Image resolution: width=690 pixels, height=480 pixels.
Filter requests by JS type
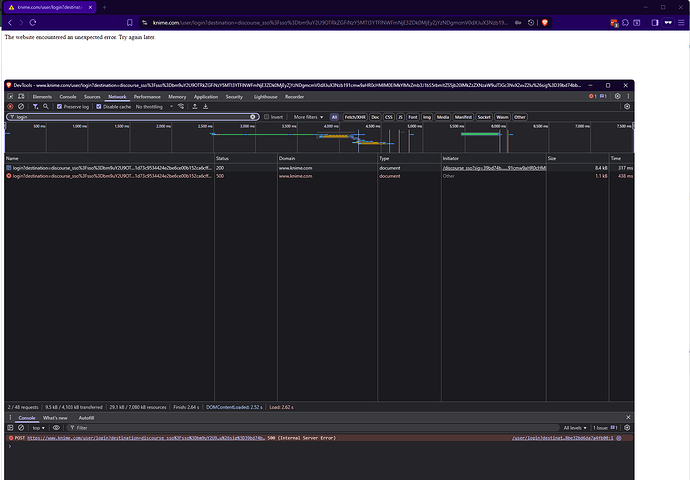[400, 117]
